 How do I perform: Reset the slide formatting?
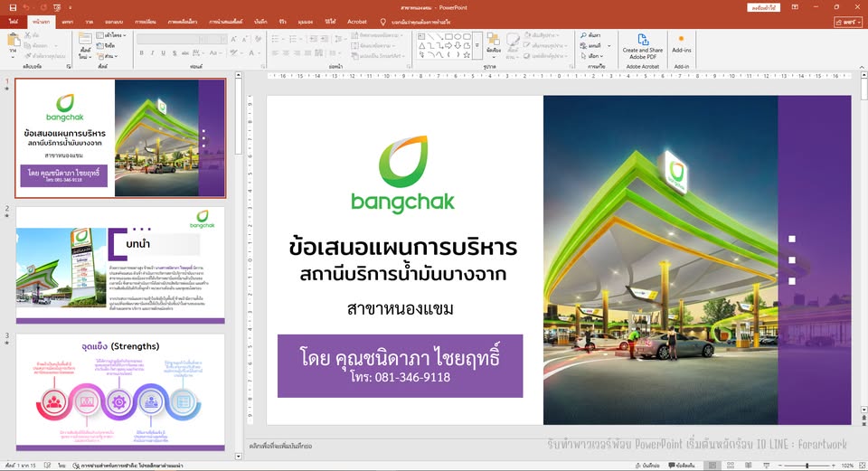click(107, 45)
